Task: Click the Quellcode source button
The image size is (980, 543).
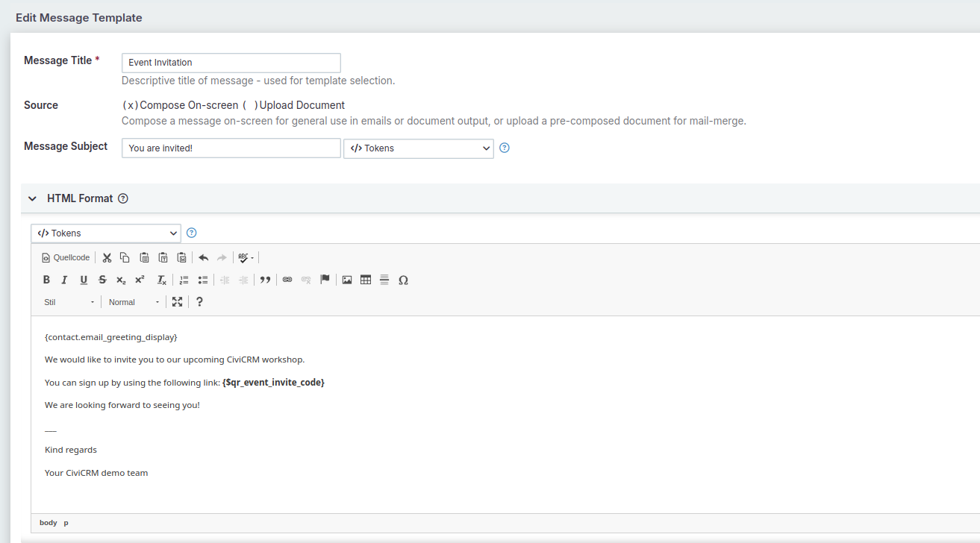Action: click(x=66, y=258)
